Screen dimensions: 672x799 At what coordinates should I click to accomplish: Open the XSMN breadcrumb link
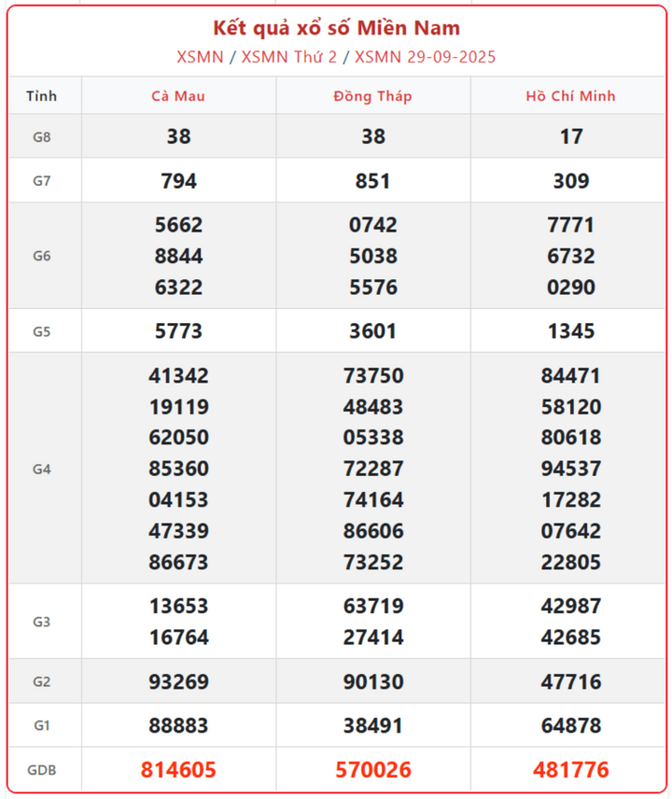200,57
